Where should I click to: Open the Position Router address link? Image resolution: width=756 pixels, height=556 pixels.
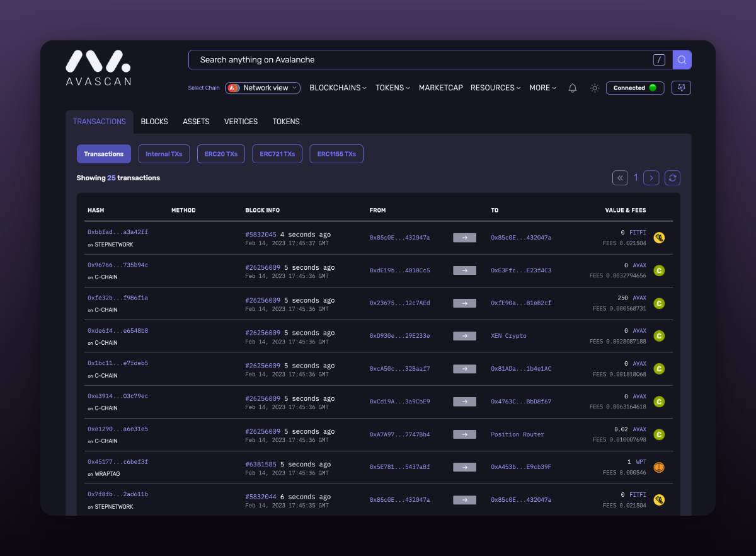[517, 434]
